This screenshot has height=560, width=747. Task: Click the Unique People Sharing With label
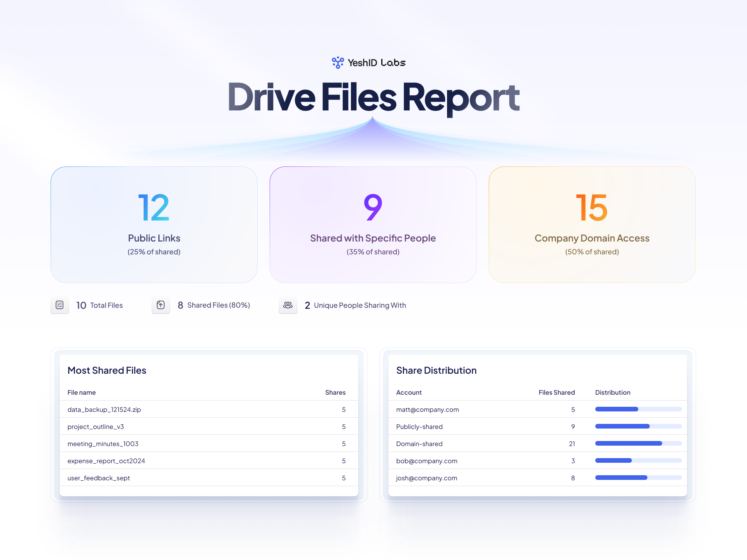[x=360, y=305]
